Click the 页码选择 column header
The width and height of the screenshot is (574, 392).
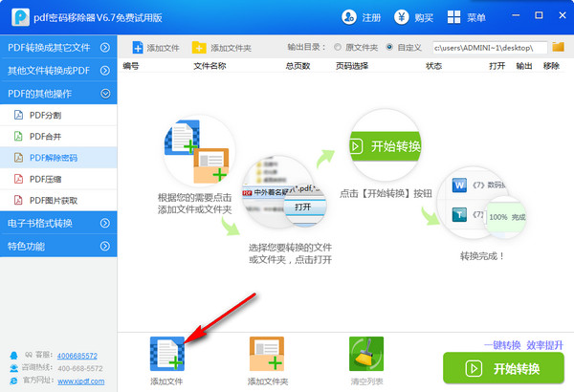click(x=352, y=66)
